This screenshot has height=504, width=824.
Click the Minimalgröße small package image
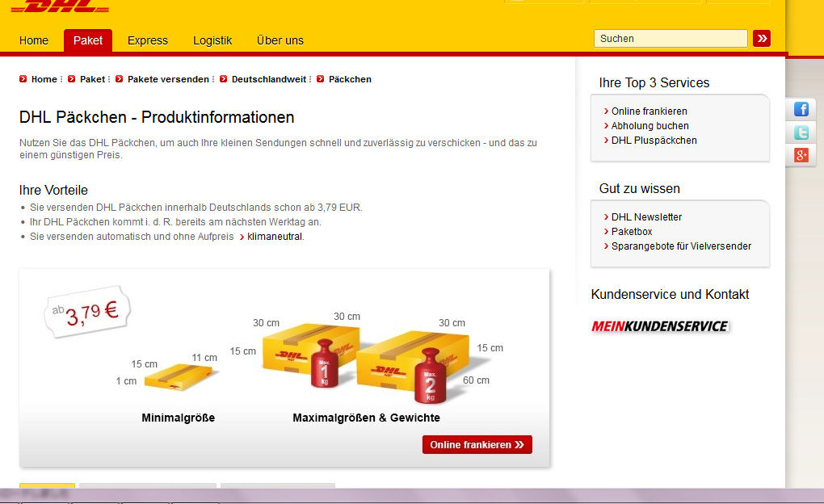[x=179, y=377]
